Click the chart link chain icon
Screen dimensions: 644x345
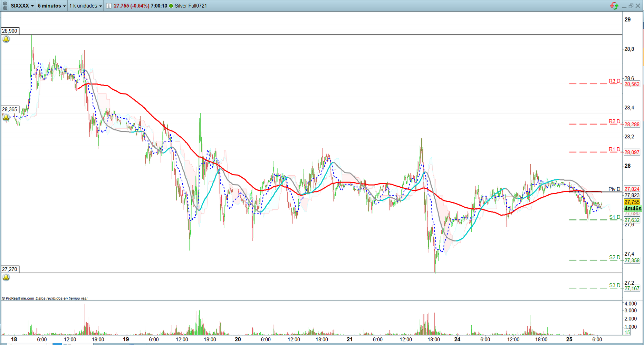pyautogui.click(x=5, y=6)
